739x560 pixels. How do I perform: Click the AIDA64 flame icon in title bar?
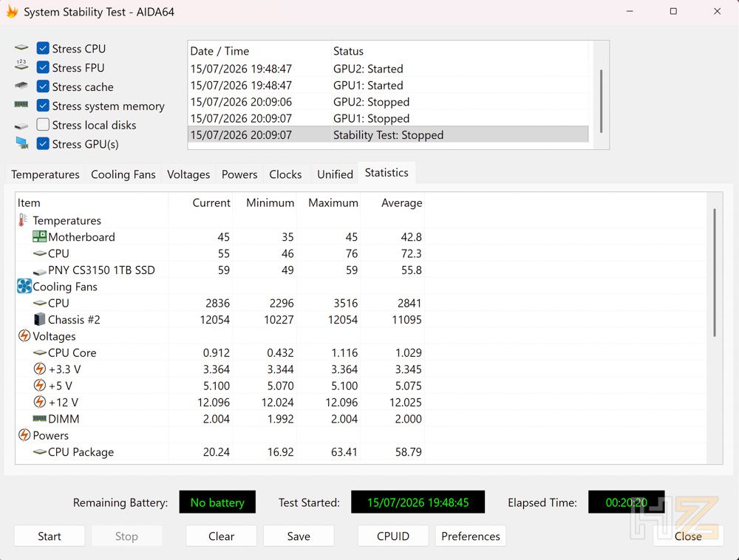[x=12, y=11]
